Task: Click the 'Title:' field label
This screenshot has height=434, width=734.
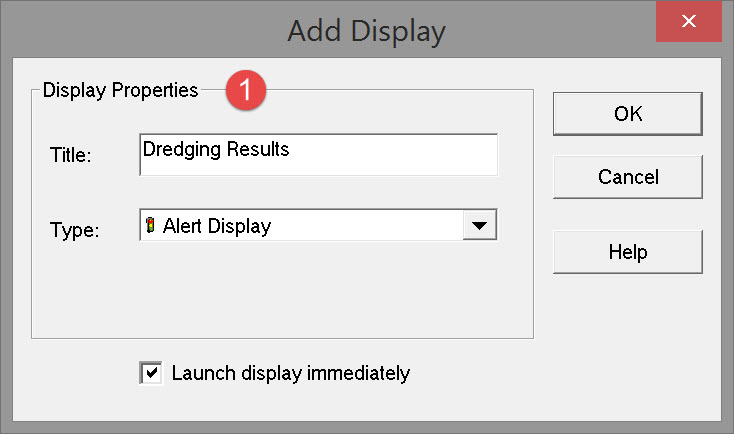Action: pyautogui.click(x=70, y=155)
